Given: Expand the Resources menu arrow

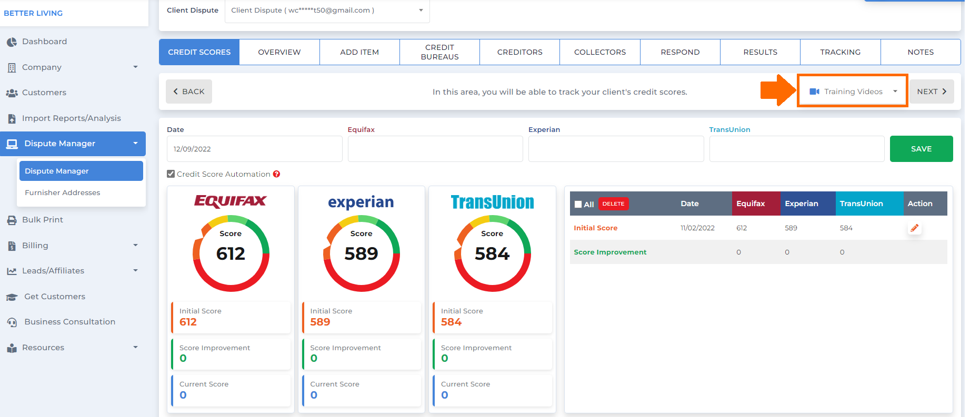Looking at the screenshot, I should pos(135,348).
